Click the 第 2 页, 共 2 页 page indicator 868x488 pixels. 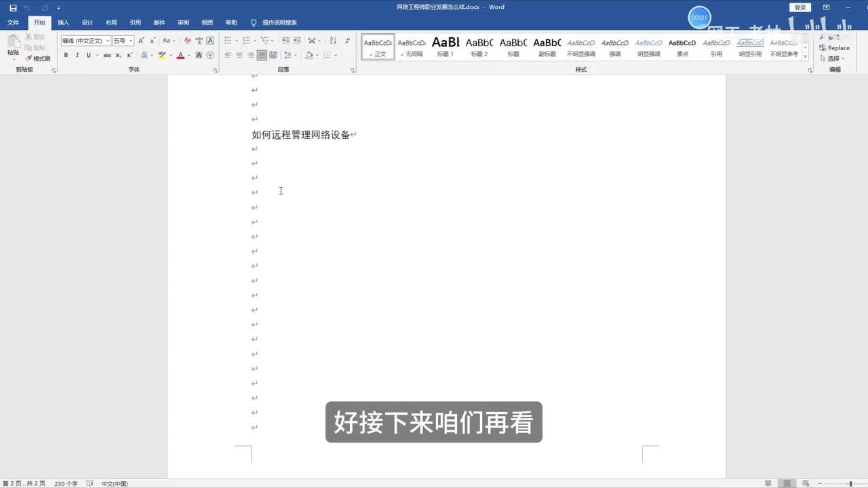tap(24, 483)
